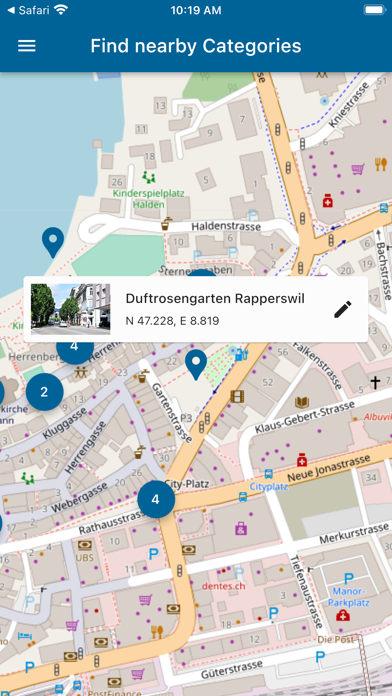392x696 pixels.
Task: Tap the pencil edit icon for Duftrosengarten
Action: coord(343,309)
